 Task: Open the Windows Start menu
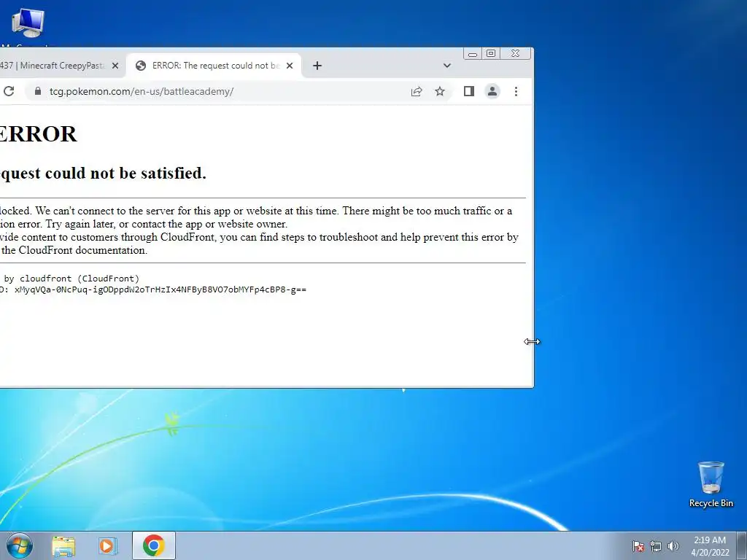[x=20, y=545]
